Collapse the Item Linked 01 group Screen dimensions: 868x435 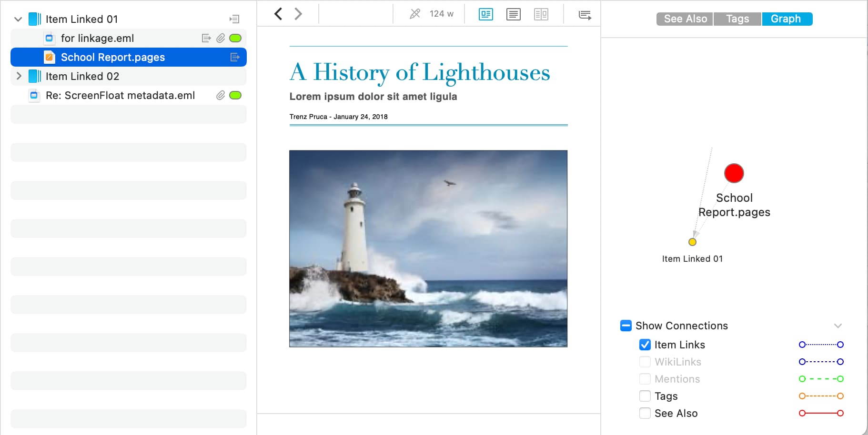(18, 19)
